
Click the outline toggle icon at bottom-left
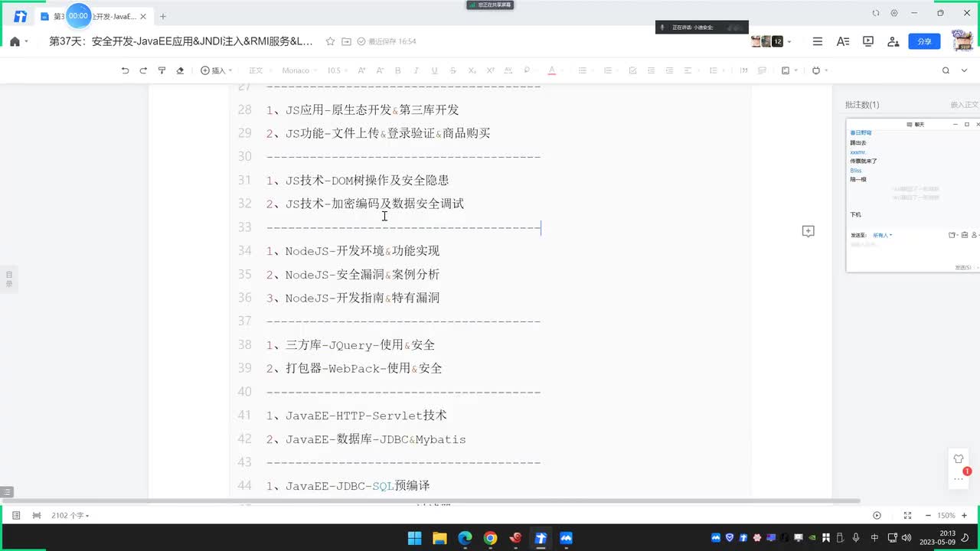coord(7,491)
